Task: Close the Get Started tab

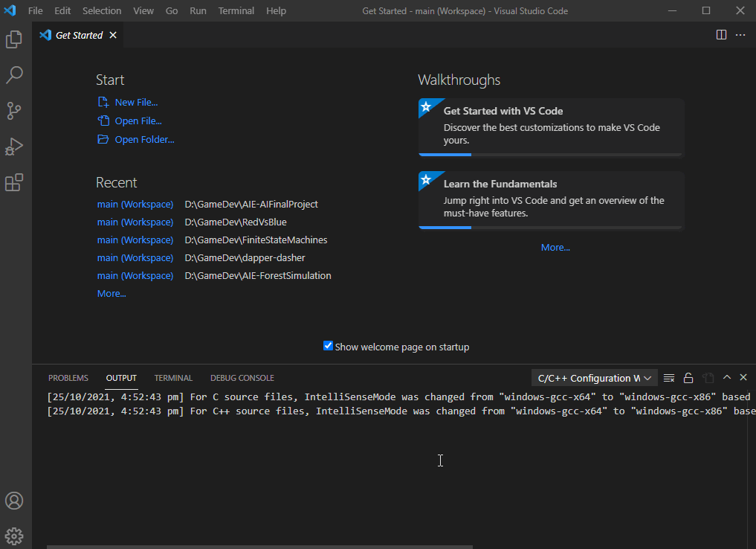Action: pyautogui.click(x=113, y=35)
